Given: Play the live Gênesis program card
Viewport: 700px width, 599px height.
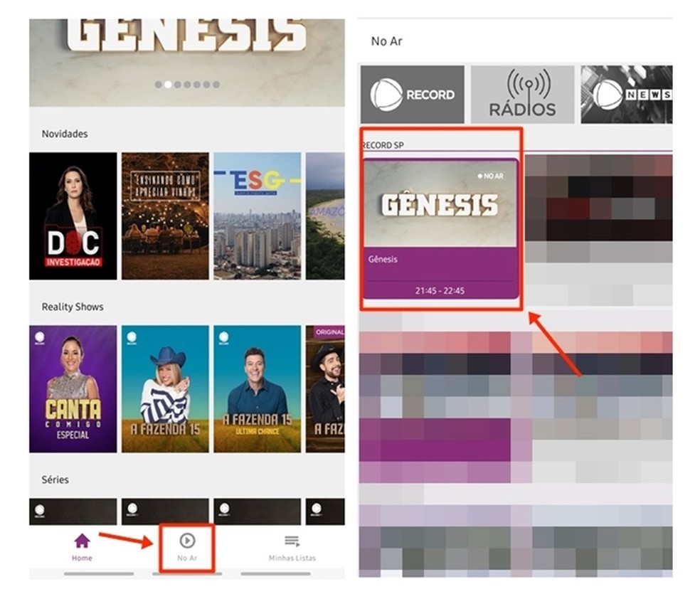Looking at the screenshot, I should click(440, 228).
